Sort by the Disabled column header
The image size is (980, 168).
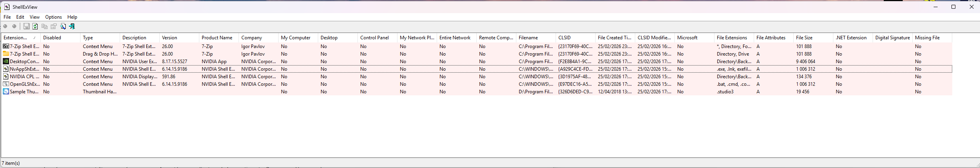(61, 38)
